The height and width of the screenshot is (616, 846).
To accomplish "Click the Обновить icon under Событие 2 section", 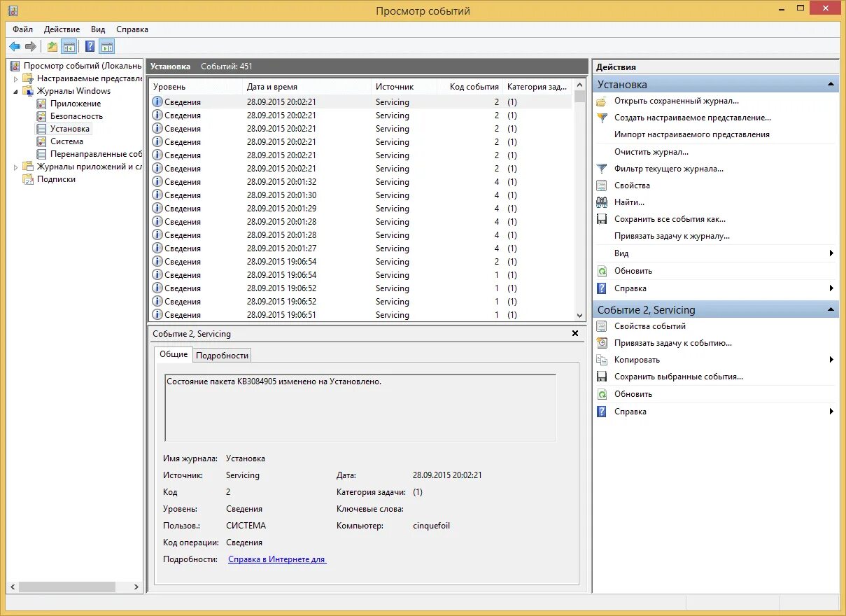I will [x=602, y=394].
